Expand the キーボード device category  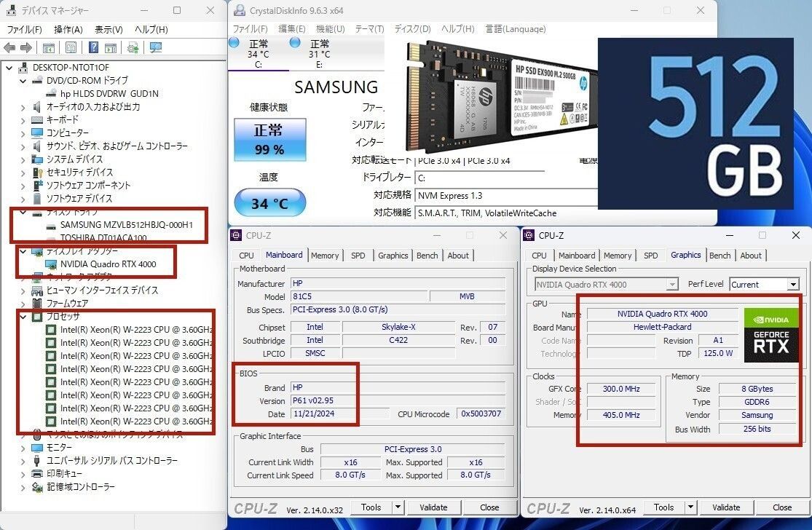pyautogui.click(x=22, y=119)
